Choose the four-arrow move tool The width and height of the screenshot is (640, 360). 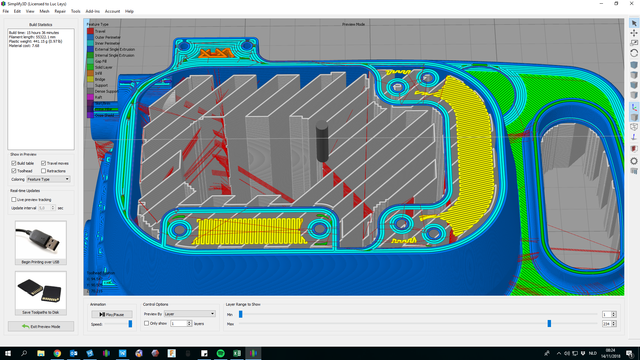point(633,33)
